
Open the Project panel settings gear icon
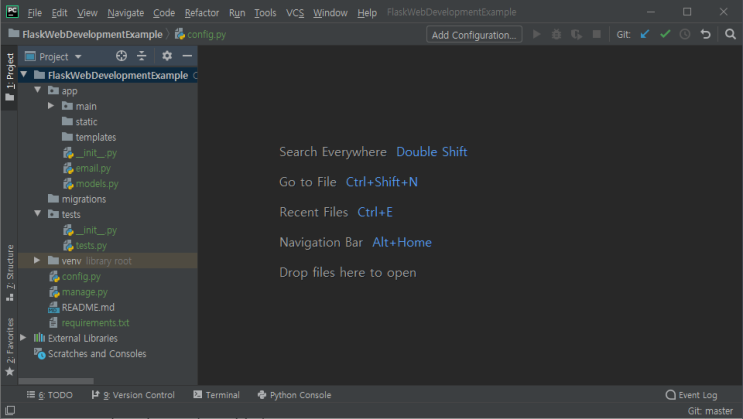coord(167,56)
